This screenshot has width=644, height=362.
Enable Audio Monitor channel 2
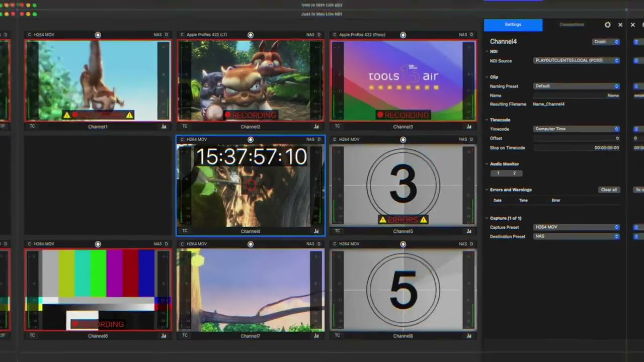point(514,173)
